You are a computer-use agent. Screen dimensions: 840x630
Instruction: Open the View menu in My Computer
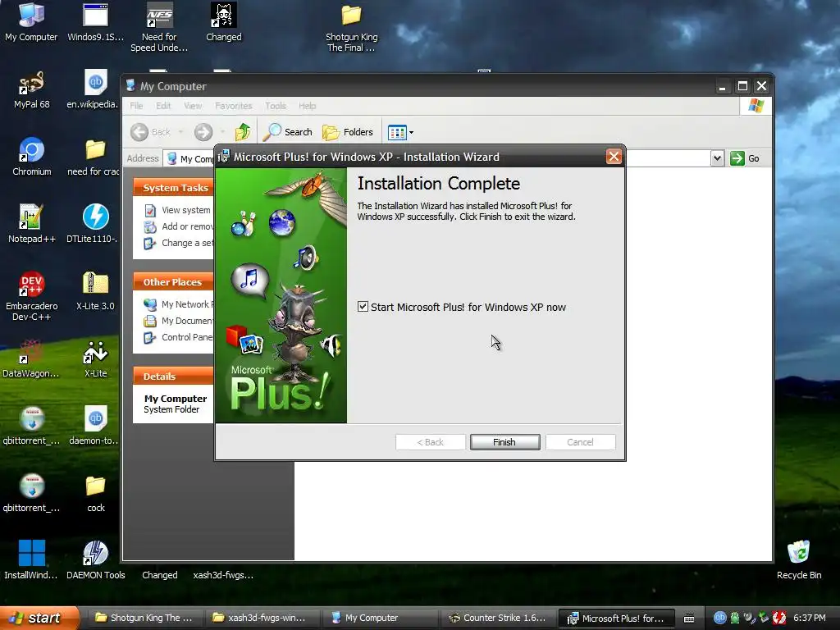coord(193,106)
